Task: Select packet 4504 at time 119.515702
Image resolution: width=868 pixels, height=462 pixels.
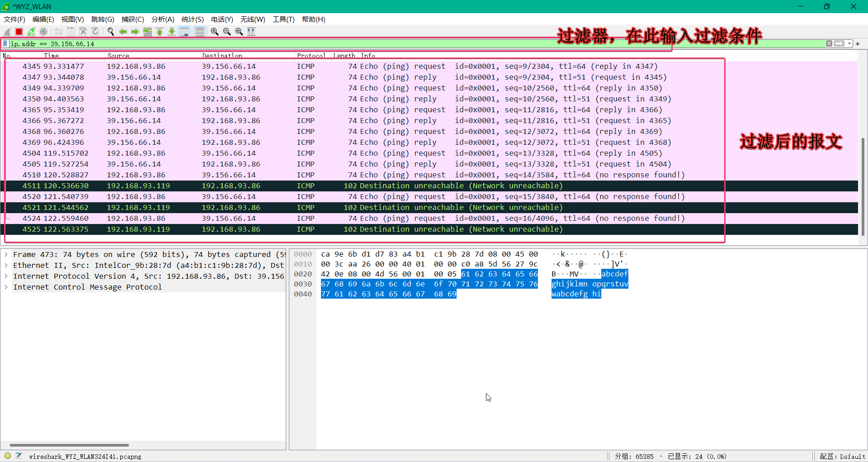Action: [x=429, y=153]
